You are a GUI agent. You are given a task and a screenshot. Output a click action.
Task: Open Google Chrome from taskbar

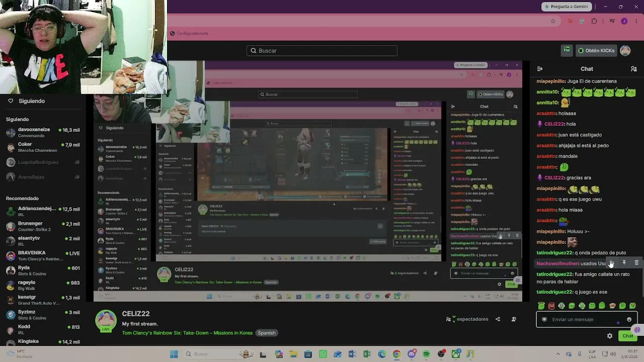[x=396, y=354]
